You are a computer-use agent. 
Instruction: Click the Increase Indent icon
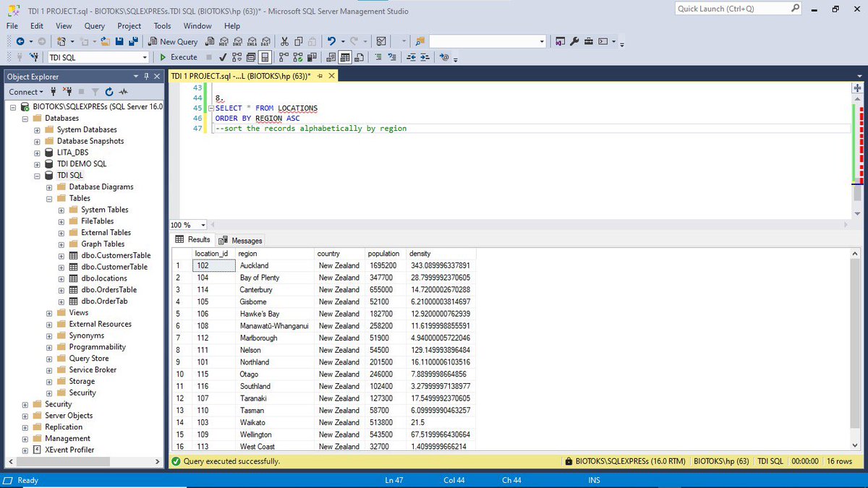click(x=425, y=57)
